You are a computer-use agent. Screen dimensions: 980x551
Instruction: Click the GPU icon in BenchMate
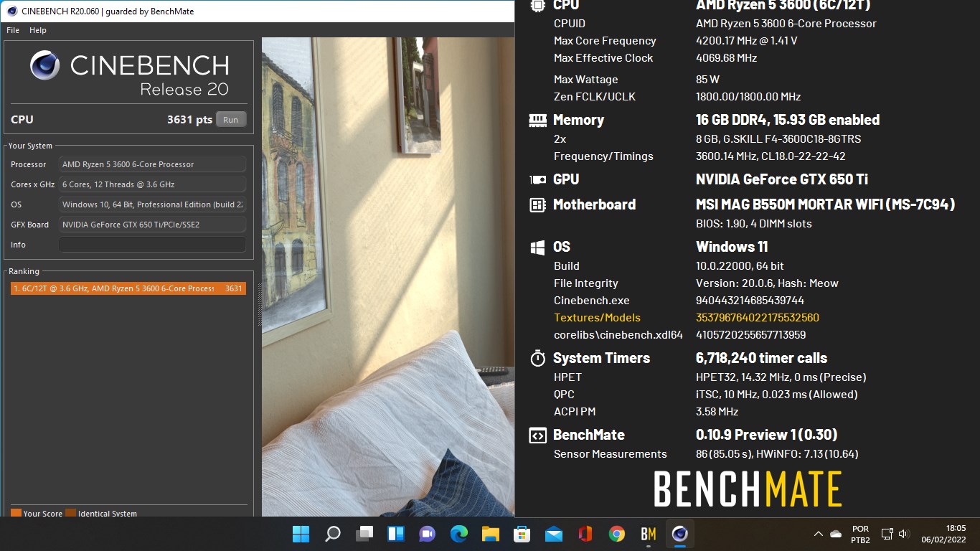pyautogui.click(x=537, y=179)
